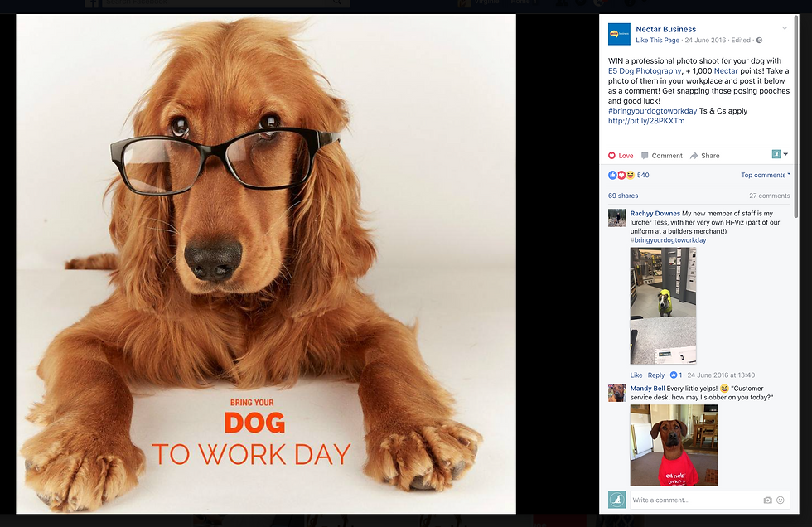Click the public globe audience icon
Image resolution: width=812 pixels, height=527 pixels.
click(759, 41)
